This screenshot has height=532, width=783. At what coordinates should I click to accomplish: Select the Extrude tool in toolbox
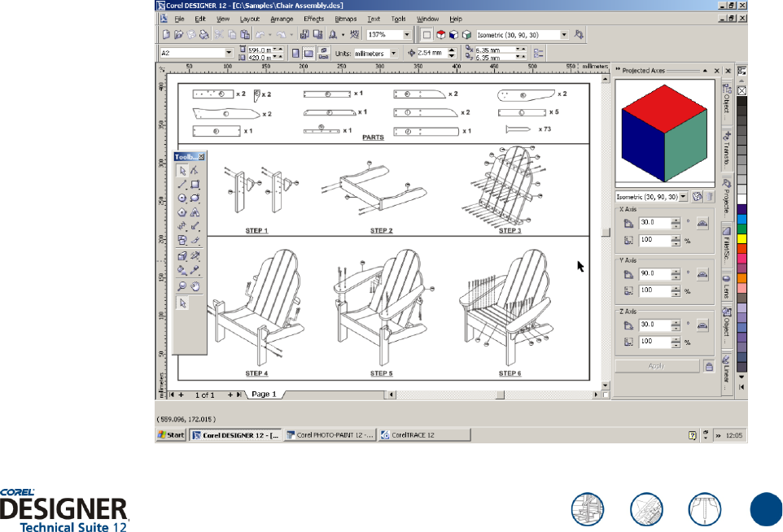pyautogui.click(x=182, y=256)
